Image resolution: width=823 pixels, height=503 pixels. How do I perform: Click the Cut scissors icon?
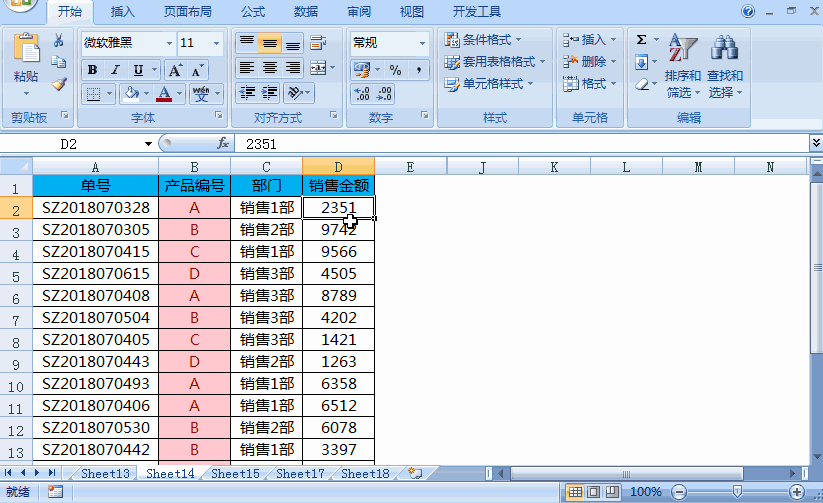(x=59, y=40)
